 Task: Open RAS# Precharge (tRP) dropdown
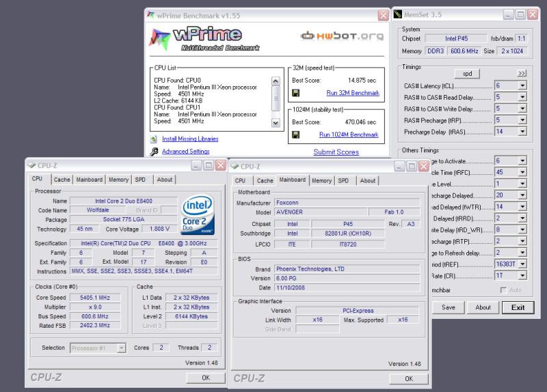[522, 120]
